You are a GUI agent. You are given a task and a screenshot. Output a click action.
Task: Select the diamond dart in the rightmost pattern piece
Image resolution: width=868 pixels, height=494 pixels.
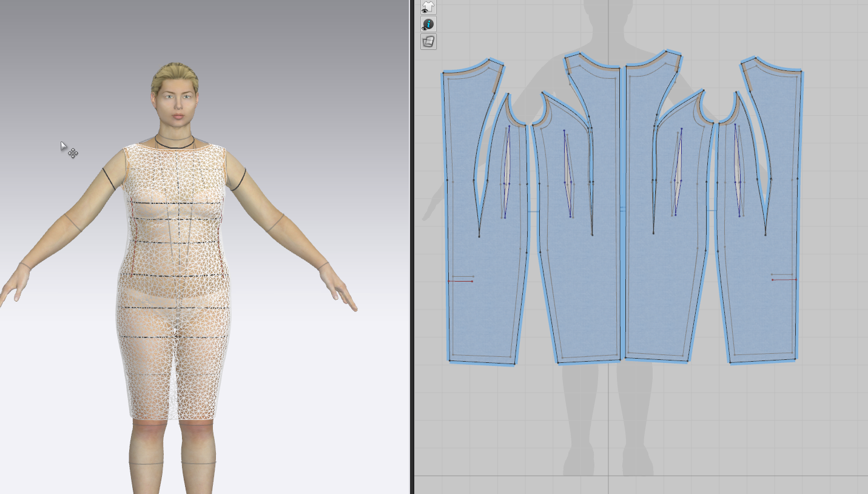coord(738,170)
